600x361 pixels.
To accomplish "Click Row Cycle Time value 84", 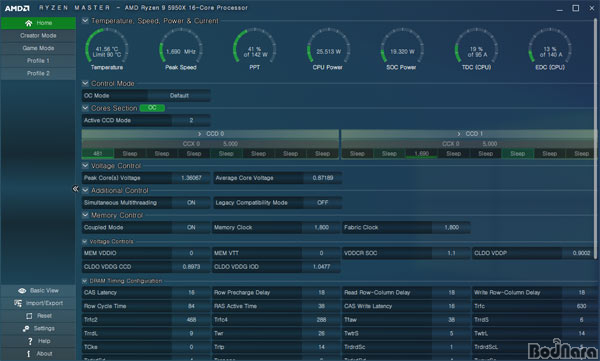I will pyautogui.click(x=191, y=306).
